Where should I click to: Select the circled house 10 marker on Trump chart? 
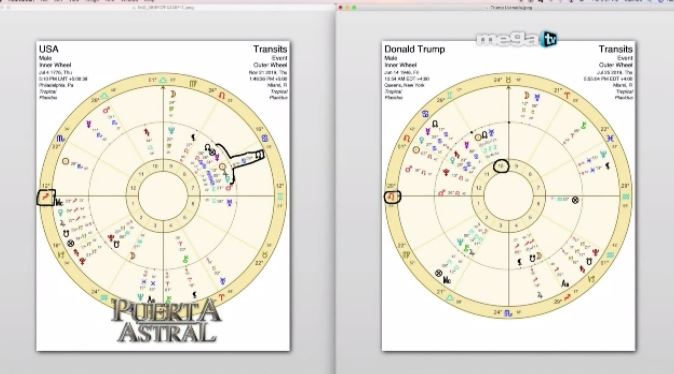501,166
